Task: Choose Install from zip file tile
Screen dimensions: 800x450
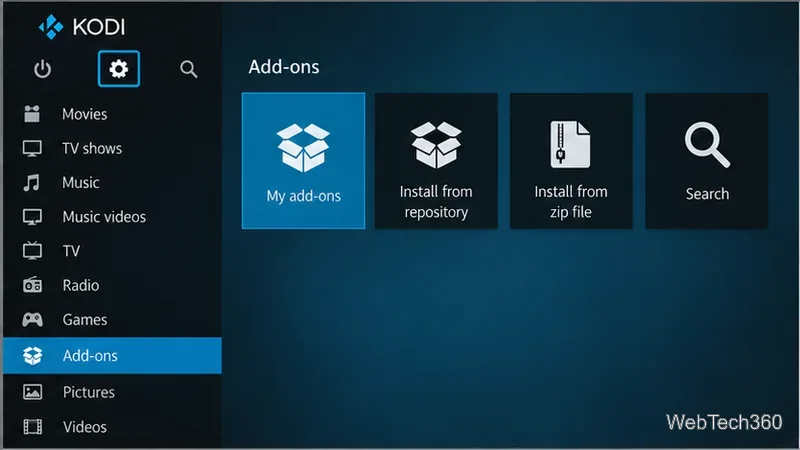Action: click(x=571, y=161)
